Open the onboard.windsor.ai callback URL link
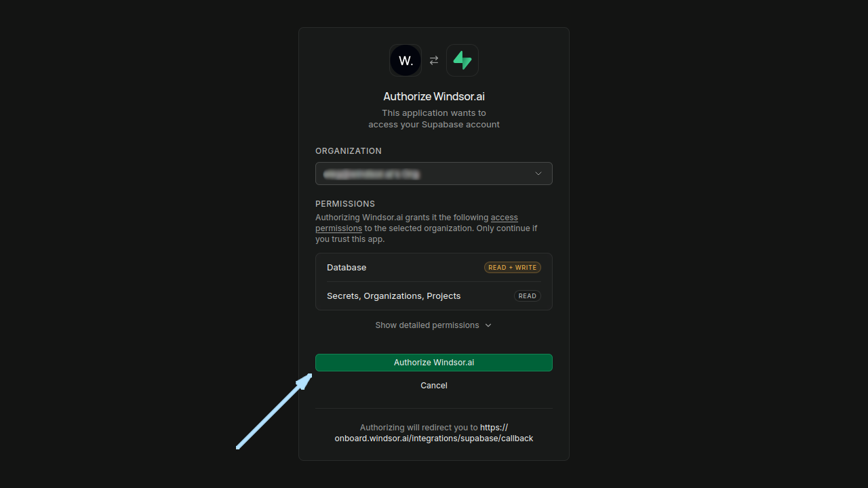 434,433
